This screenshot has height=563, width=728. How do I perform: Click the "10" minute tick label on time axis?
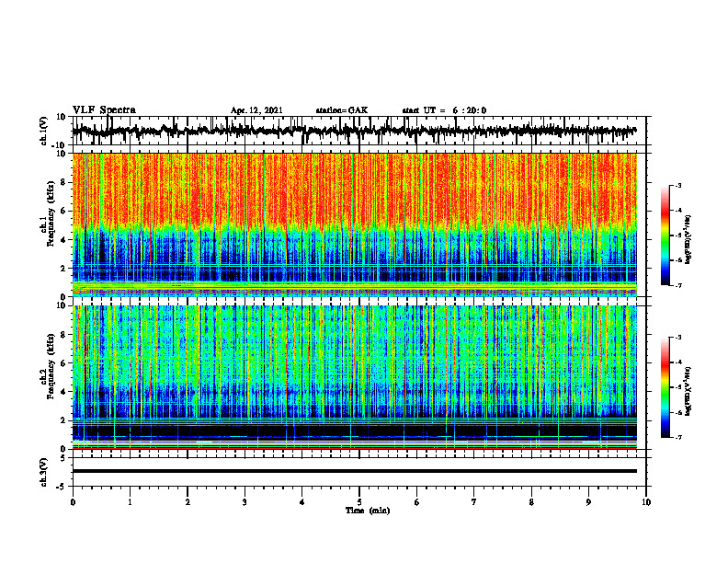tap(646, 502)
